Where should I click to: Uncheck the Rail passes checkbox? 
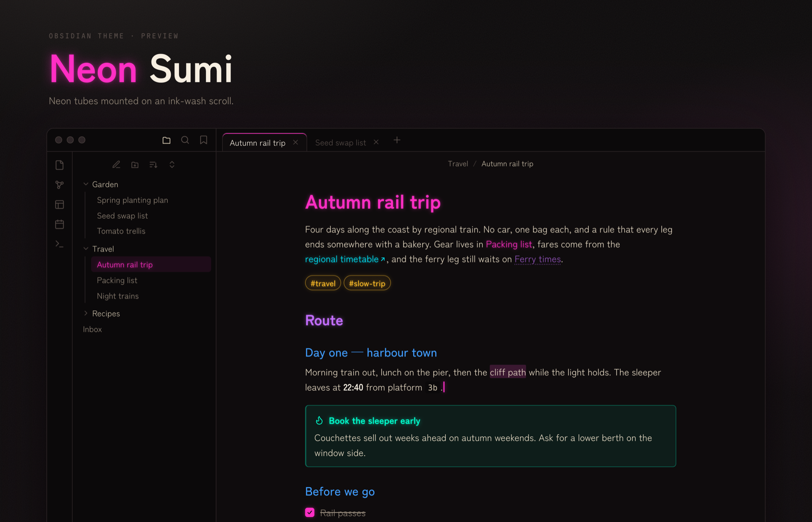click(x=310, y=513)
